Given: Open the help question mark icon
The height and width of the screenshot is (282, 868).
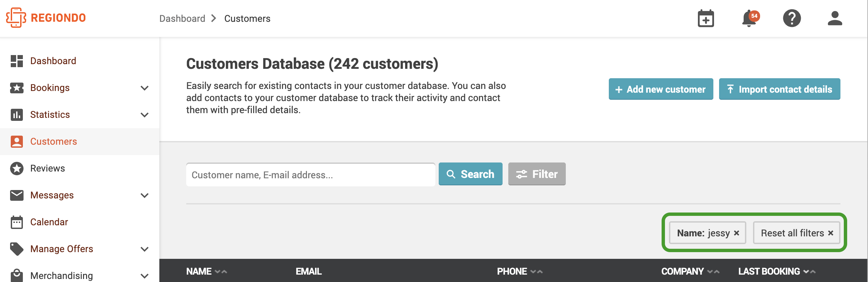Looking at the screenshot, I should point(791,18).
